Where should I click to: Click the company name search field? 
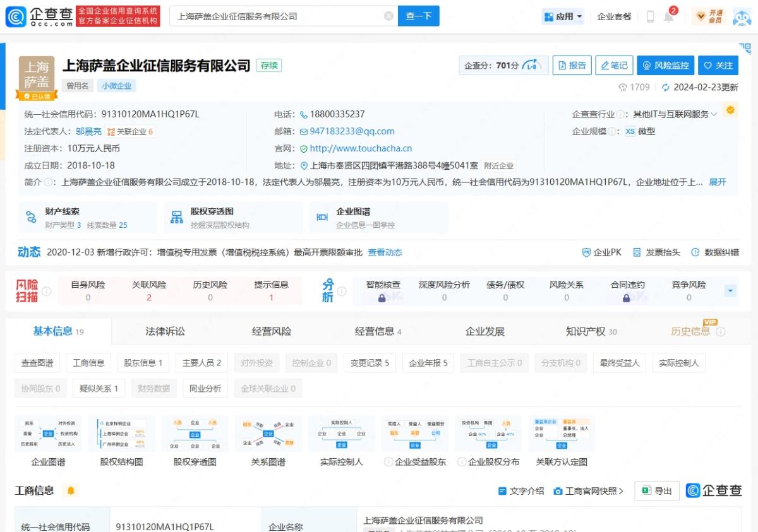point(272,16)
